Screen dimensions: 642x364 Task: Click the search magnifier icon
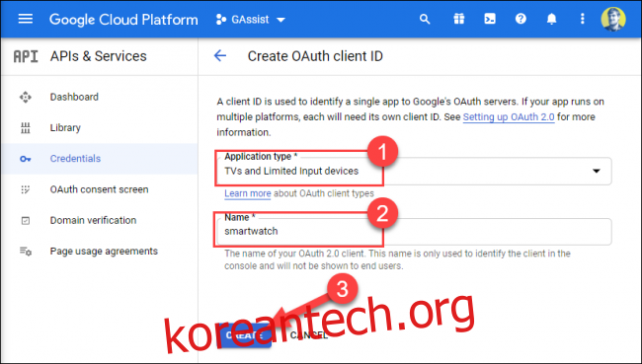tap(425, 19)
